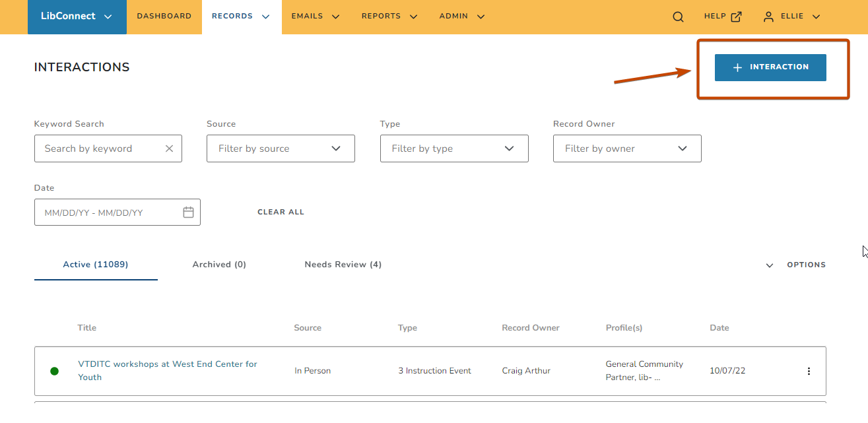
Task: Open Filter by owner dropdown
Action: pos(627,148)
